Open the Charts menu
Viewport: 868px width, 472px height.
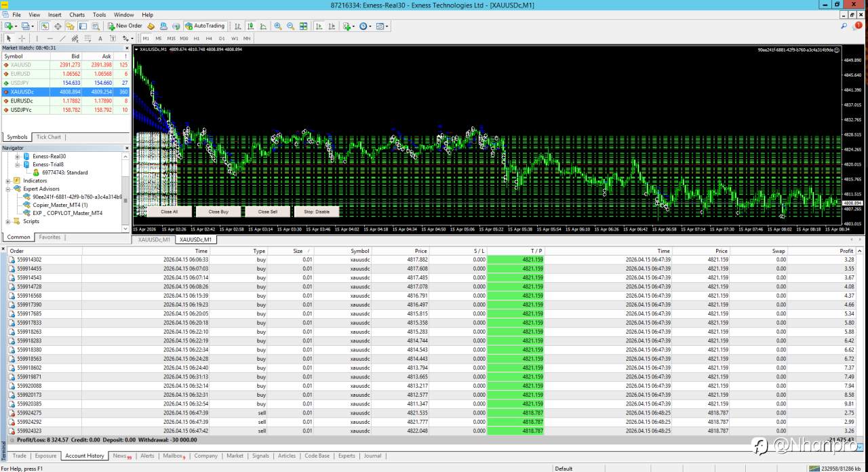(x=77, y=14)
